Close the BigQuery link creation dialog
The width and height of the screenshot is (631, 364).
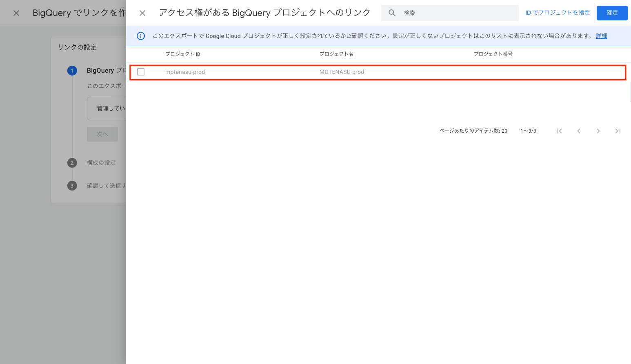[x=16, y=13]
